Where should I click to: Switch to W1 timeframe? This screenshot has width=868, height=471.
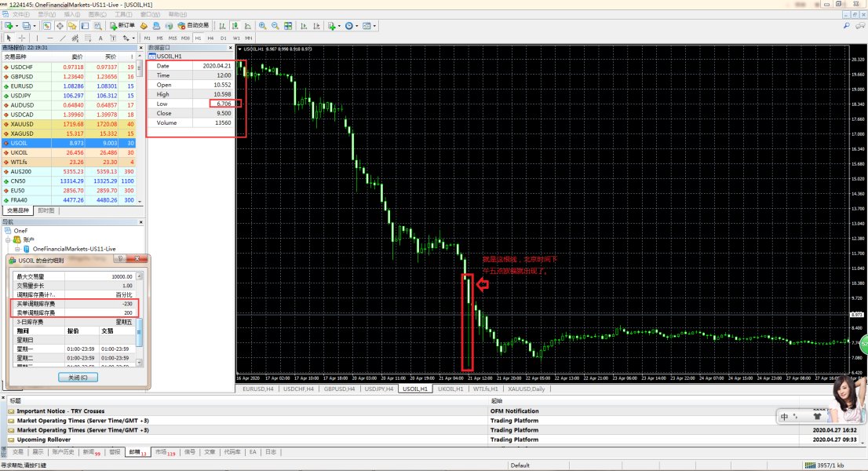[x=236, y=38]
